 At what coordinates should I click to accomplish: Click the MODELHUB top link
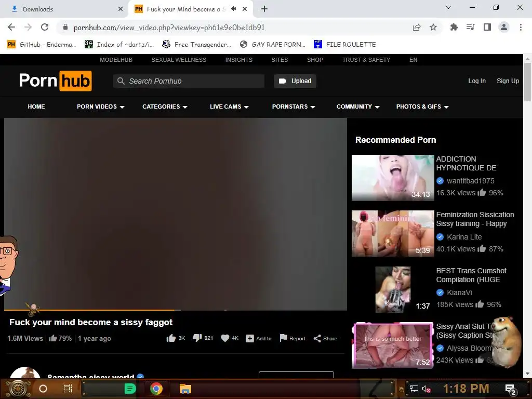pyautogui.click(x=116, y=60)
